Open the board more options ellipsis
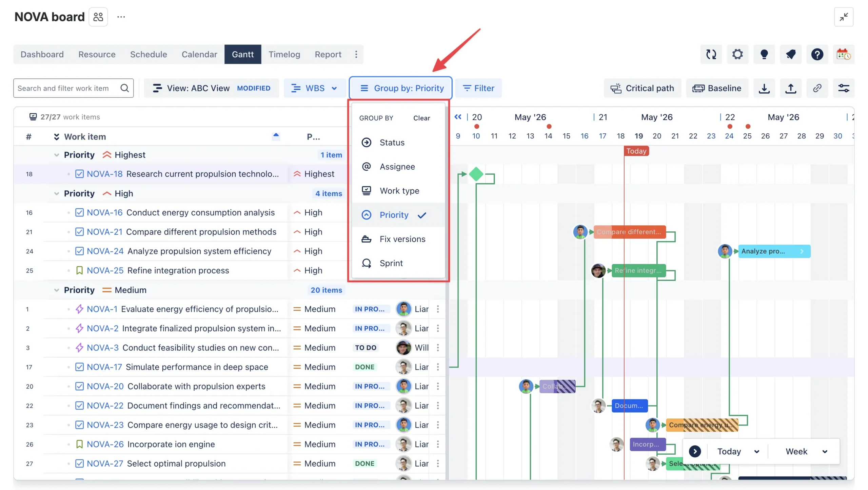The image size is (868, 490). [121, 17]
